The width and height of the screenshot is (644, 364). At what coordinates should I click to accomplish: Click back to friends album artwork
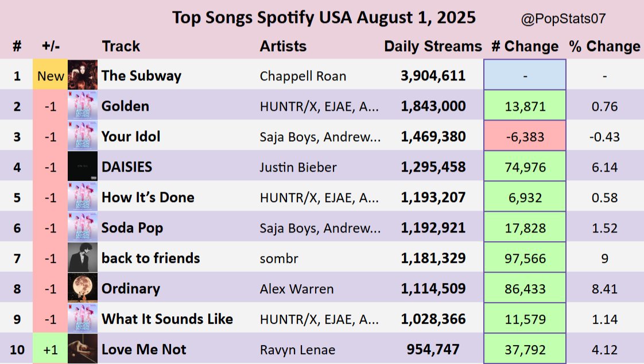click(x=83, y=258)
